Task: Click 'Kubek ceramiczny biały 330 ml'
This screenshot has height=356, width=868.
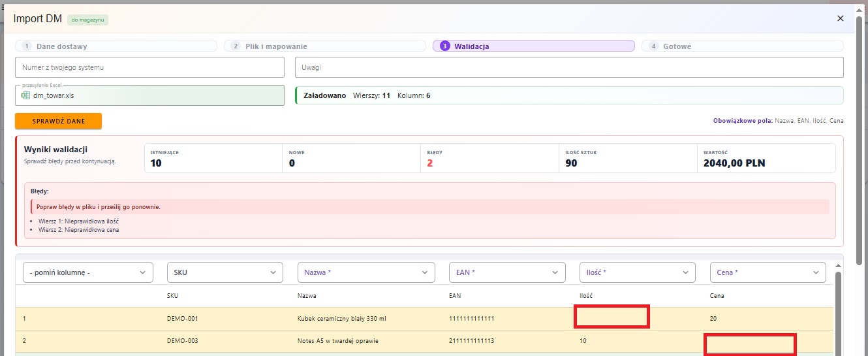Action: tap(341, 319)
